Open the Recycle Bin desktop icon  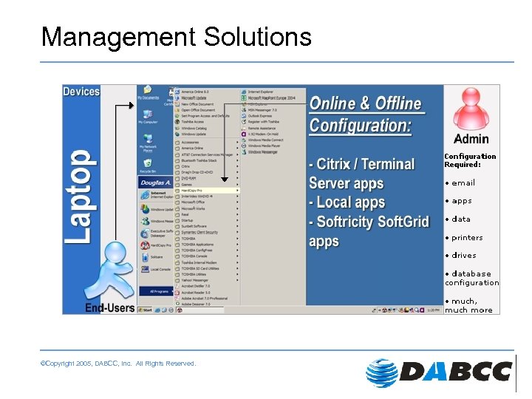click(x=148, y=166)
